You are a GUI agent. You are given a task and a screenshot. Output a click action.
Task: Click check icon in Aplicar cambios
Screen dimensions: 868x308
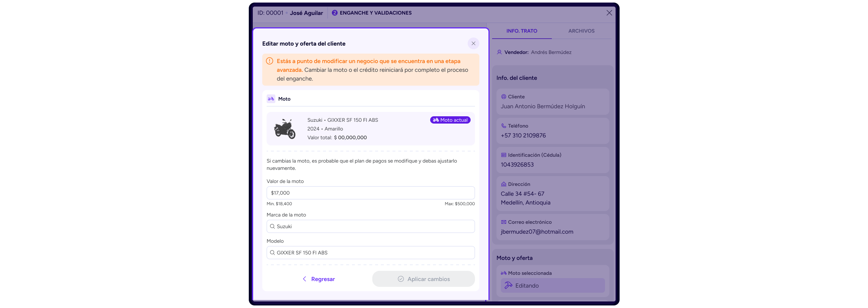tap(401, 279)
